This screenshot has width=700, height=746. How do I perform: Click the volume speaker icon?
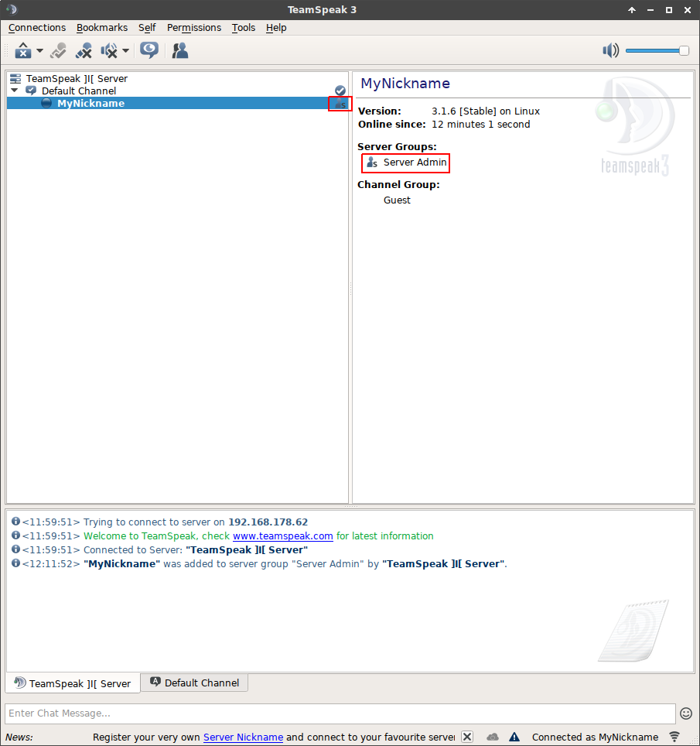tap(611, 51)
